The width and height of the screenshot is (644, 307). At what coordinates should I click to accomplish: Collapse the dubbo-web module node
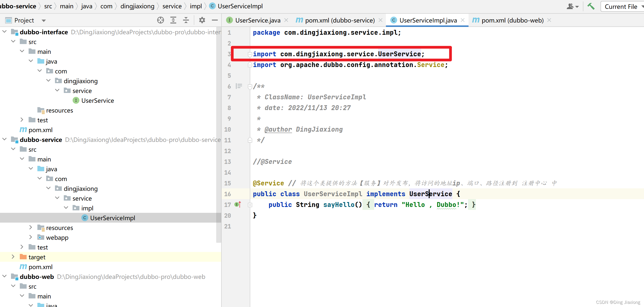(4, 276)
